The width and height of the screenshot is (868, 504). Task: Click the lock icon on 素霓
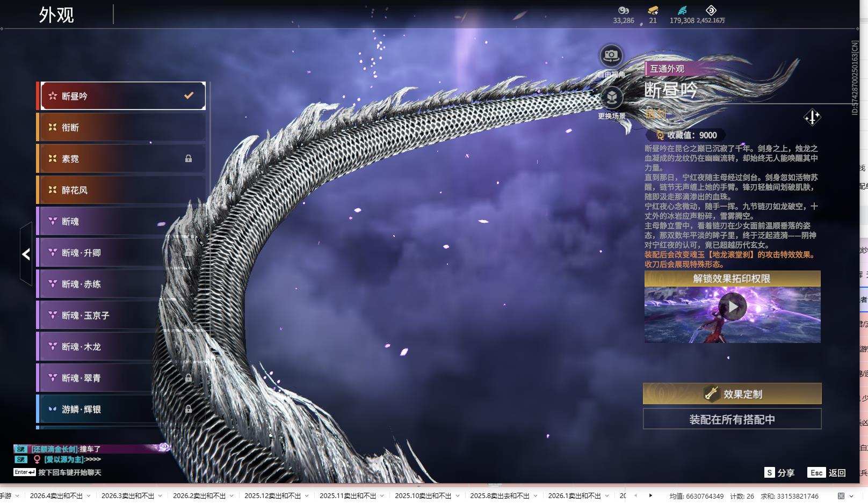pos(189,159)
